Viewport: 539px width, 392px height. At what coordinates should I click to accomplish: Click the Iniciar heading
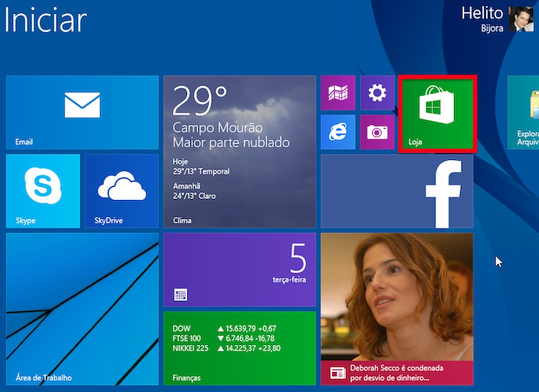click(44, 21)
